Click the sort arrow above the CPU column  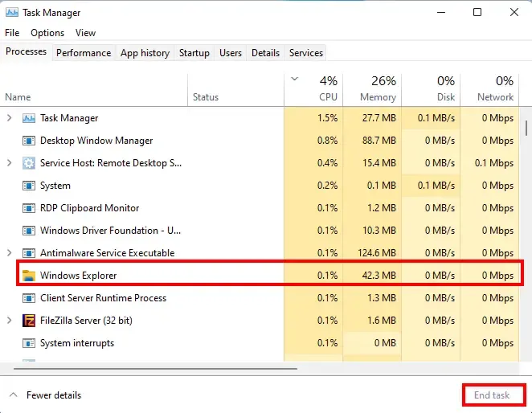tap(294, 79)
